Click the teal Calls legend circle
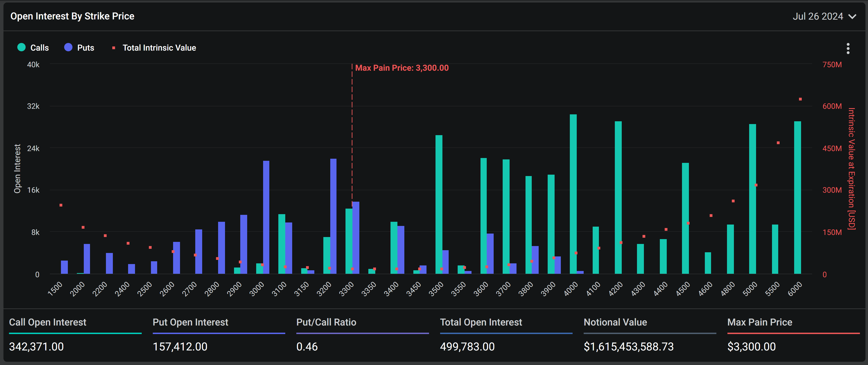 coord(21,48)
